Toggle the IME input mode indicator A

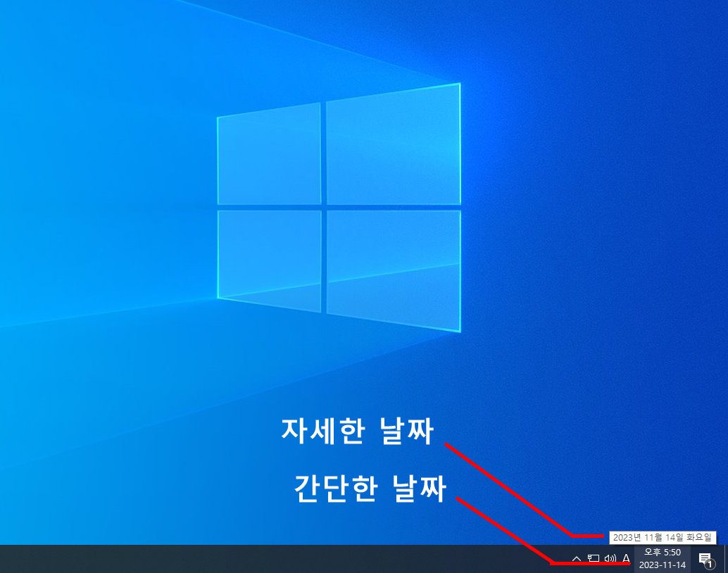point(626,559)
